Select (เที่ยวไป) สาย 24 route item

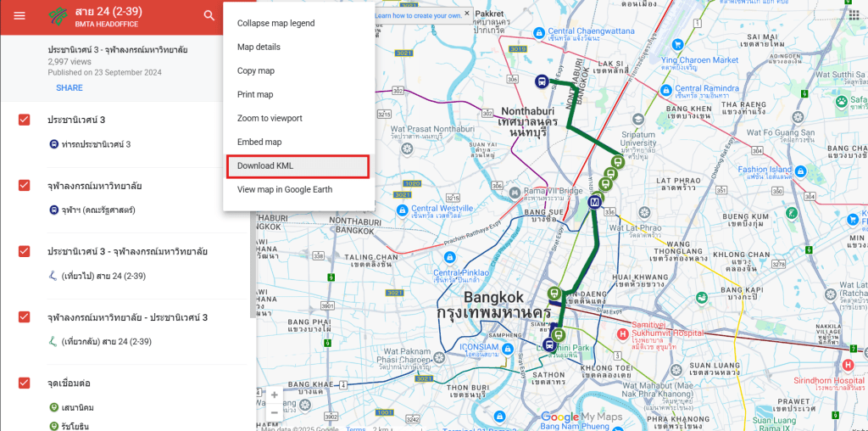(98, 276)
